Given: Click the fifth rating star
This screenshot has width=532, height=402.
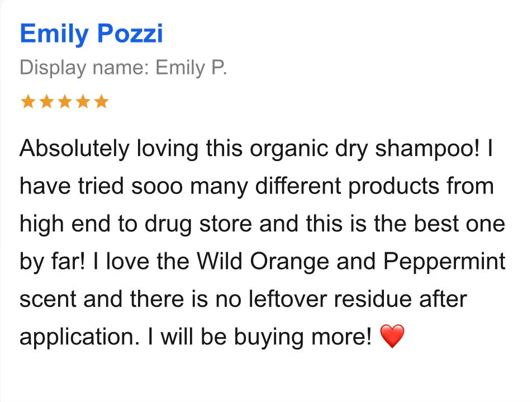Looking at the screenshot, I should click(101, 102).
